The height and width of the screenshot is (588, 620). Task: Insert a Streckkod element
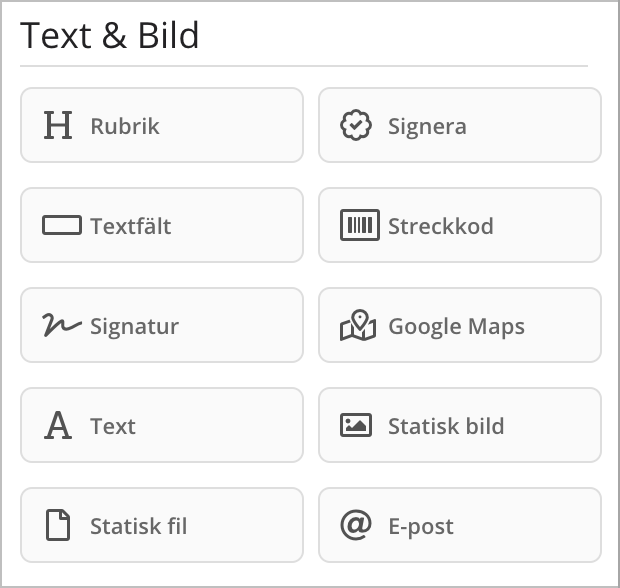[460, 225]
